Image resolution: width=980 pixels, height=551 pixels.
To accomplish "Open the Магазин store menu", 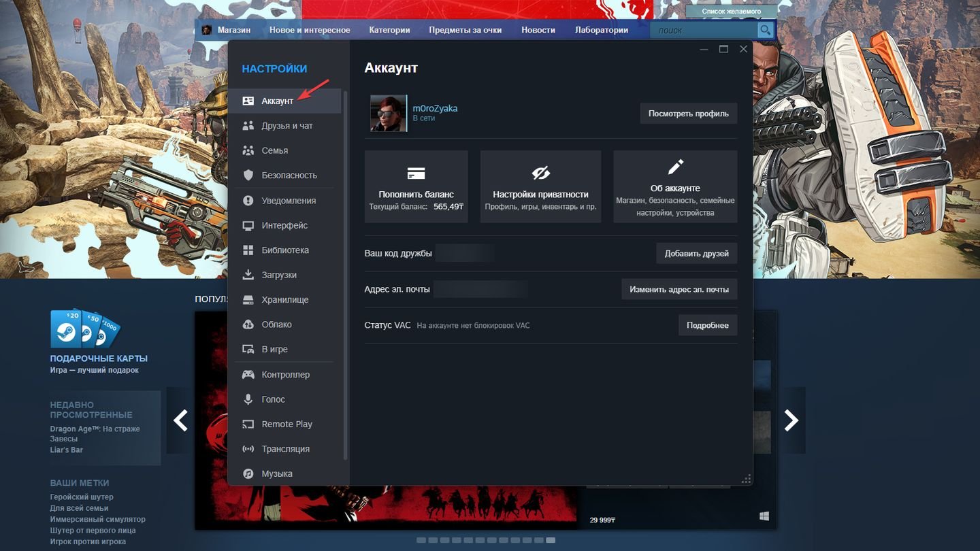I will [x=234, y=30].
